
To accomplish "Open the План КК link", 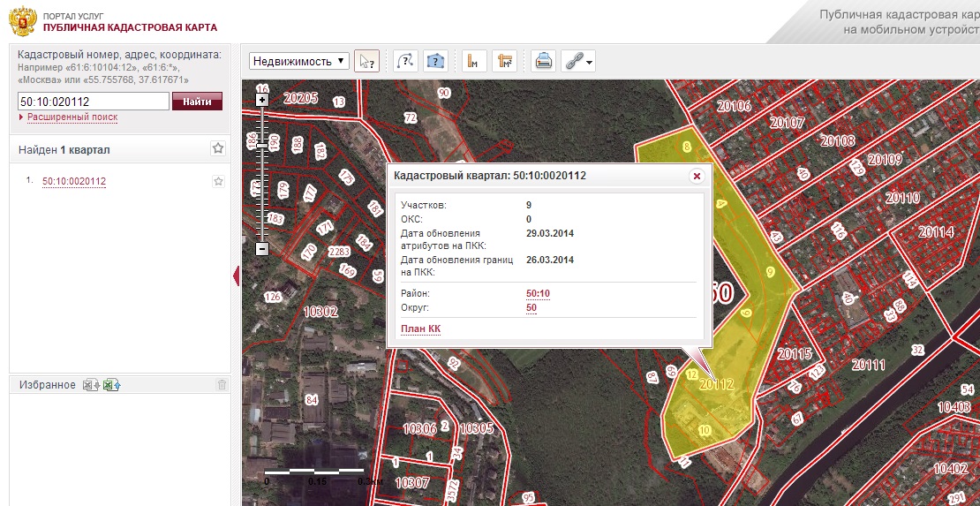I will coord(420,329).
